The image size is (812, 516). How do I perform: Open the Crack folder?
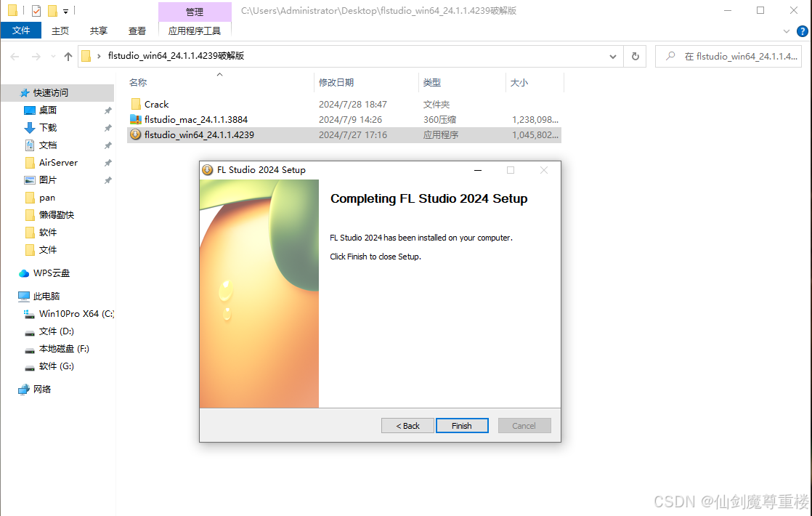pos(156,104)
